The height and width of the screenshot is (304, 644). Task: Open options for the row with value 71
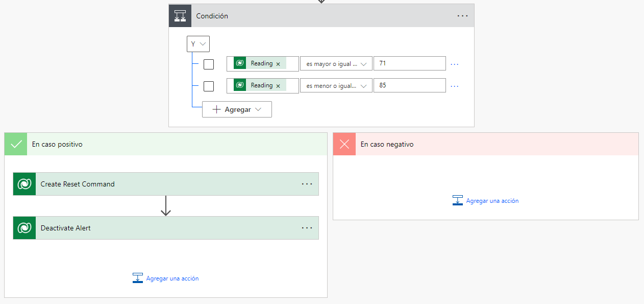454,64
